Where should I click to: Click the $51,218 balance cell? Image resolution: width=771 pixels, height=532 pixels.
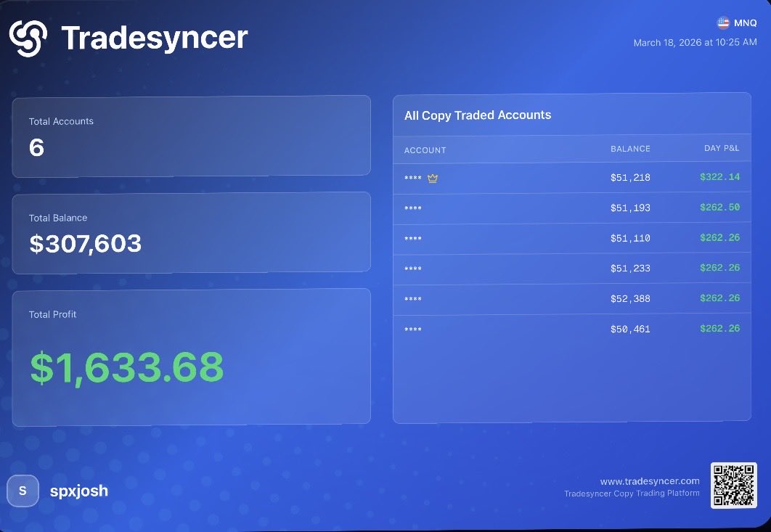[x=630, y=178]
